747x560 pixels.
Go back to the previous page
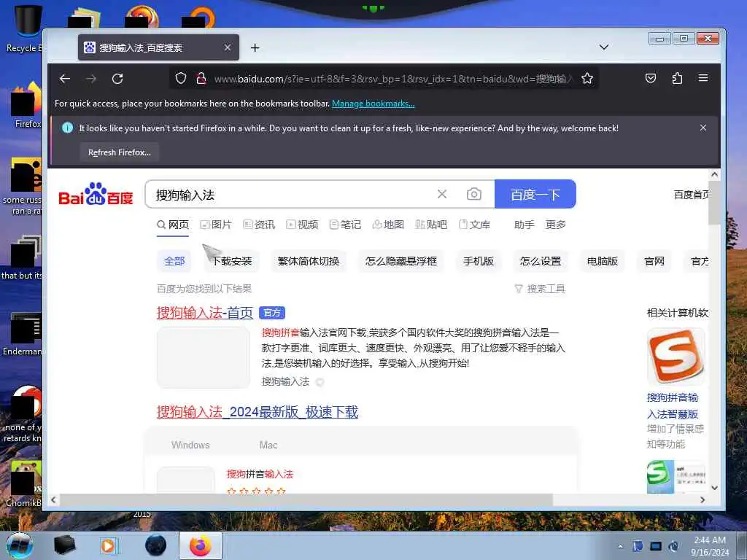65,79
